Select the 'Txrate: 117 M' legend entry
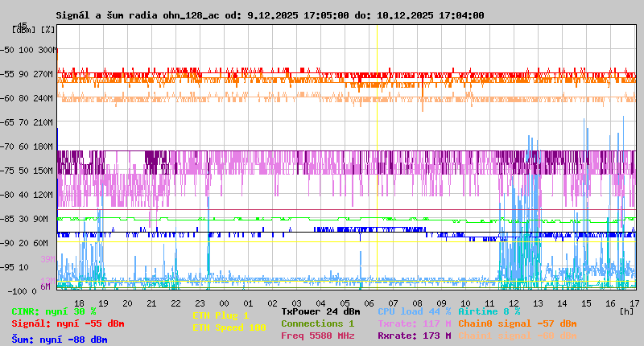 (415, 323)
